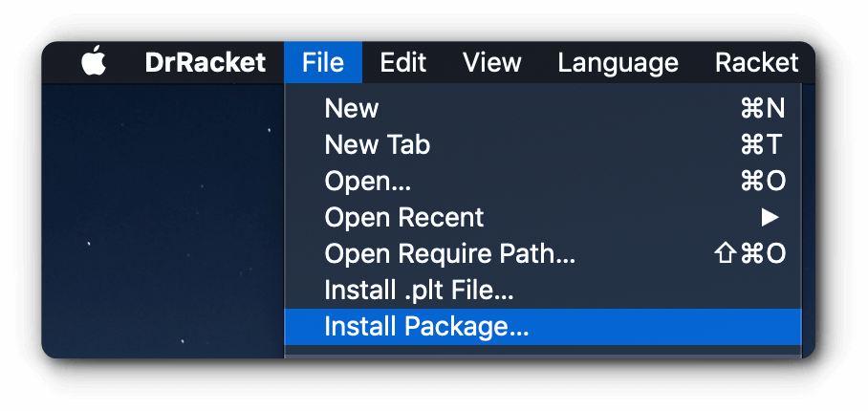The width and height of the screenshot is (868, 411).
Task: Click the ⌘N shortcut beside New
Action: click(x=762, y=109)
